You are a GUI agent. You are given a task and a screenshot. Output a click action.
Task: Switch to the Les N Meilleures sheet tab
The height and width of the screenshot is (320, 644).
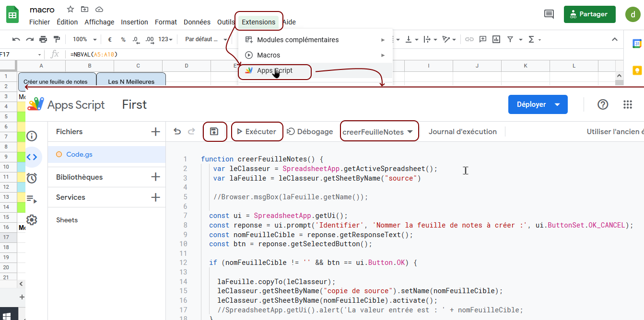131,81
